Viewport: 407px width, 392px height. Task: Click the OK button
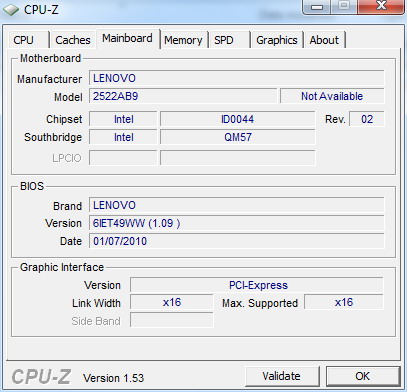coord(363,376)
